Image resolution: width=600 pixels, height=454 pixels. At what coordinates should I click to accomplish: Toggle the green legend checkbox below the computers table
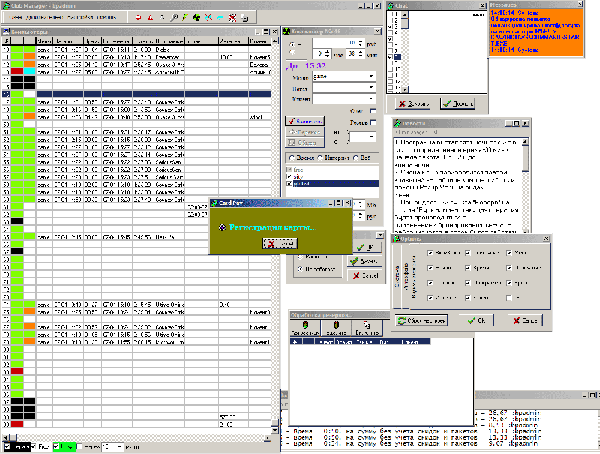click(56, 447)
